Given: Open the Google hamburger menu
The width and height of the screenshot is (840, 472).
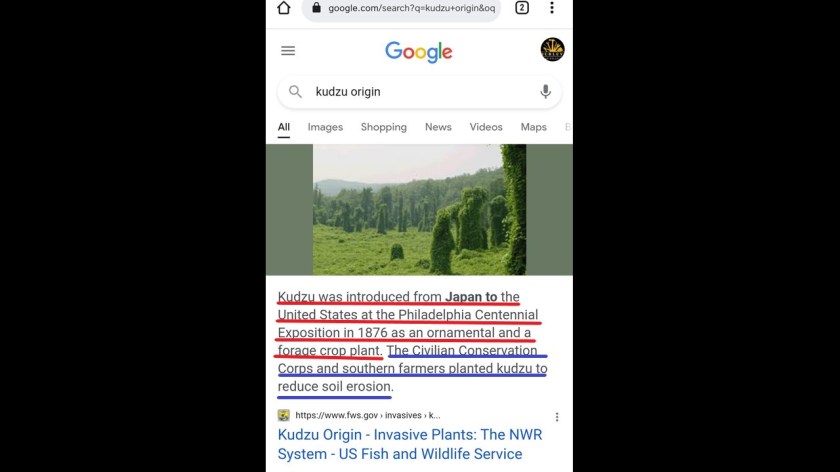Looking at the screenshot, I should coord(288,51).
